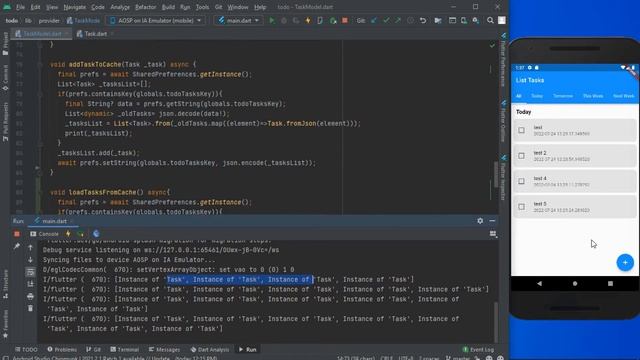
Task: Click the hot reload lightning icon in Run panel
Action: (x=68, y=234)
